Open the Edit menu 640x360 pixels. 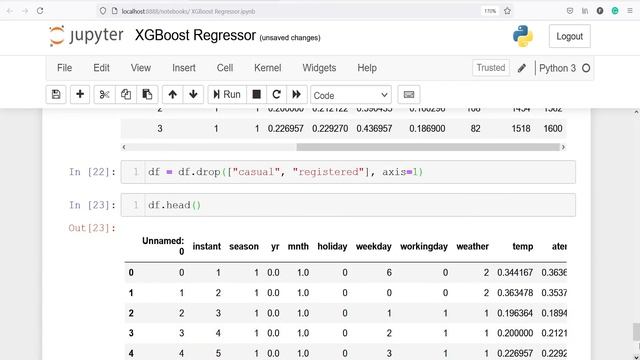tap(101, 68)
